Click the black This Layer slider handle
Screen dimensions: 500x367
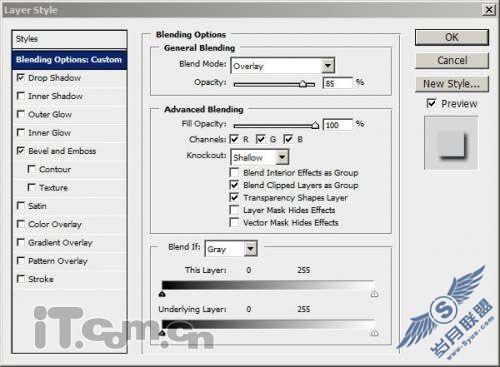click(x=162, y=294)
